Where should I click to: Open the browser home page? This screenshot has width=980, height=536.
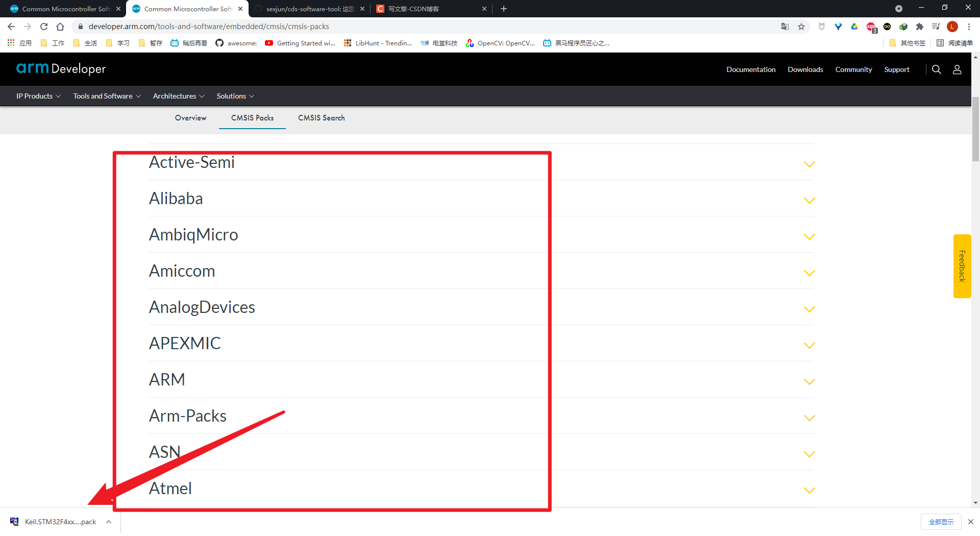60,27
